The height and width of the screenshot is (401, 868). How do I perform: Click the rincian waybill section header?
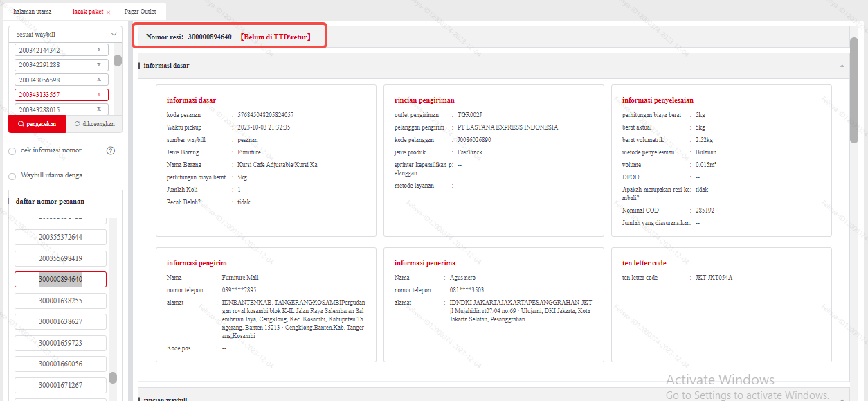pyautogui.click(x=494, y=396)
